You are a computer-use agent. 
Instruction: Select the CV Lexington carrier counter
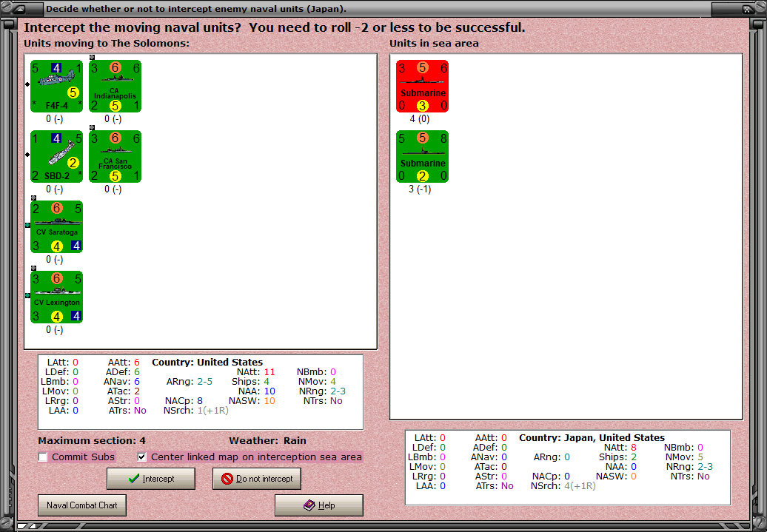[57, 297]
